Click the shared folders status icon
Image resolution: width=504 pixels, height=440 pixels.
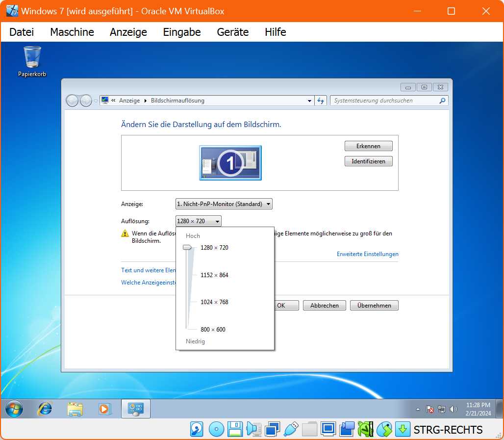pos(309,429)
